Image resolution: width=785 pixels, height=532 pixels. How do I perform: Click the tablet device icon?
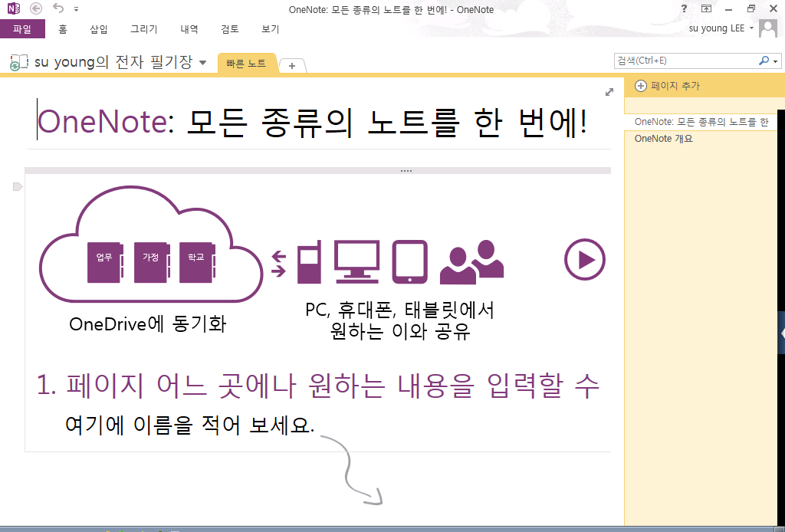409,261
